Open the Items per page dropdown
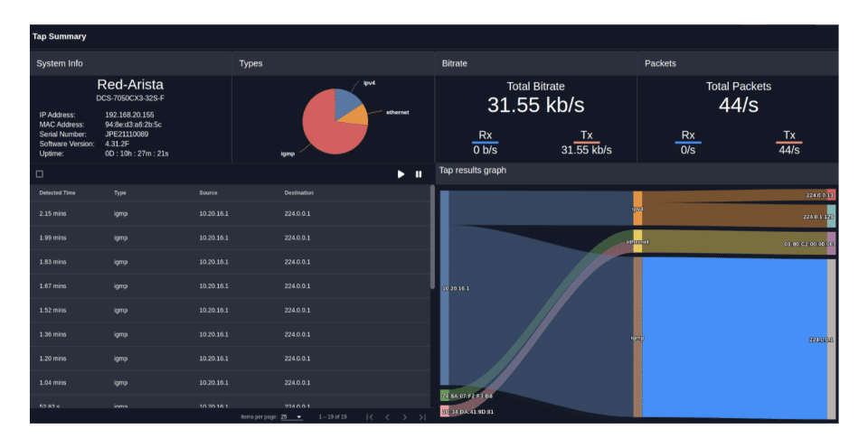This screenshot has height=448, width=868. pyautogui.click(x=291, y=417)
